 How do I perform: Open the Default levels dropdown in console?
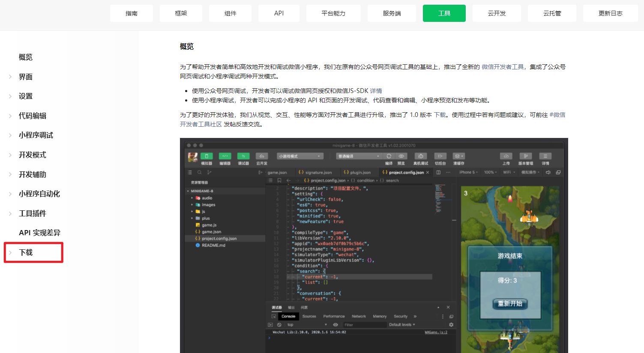pyautogui.click(x=402, y=325)
